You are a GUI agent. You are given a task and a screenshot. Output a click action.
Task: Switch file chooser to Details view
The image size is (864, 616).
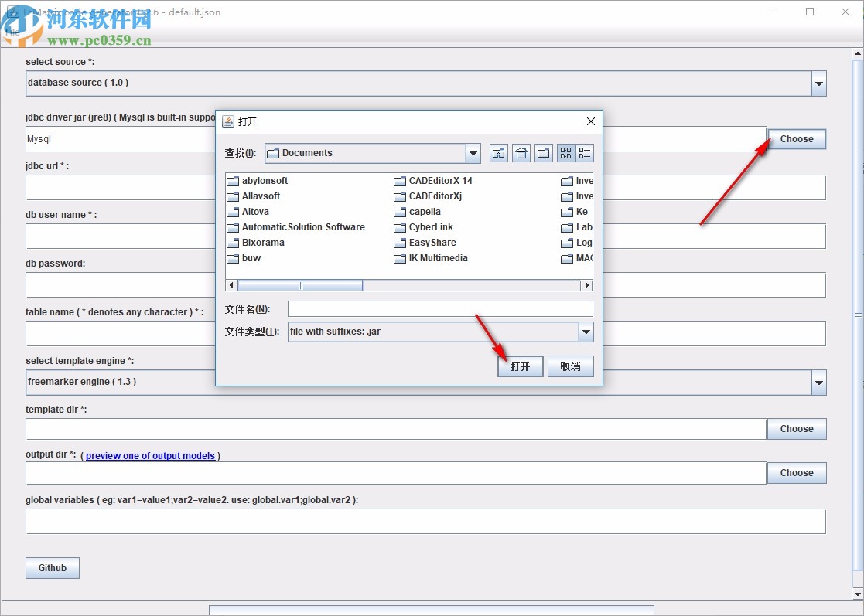coord(585,153)
